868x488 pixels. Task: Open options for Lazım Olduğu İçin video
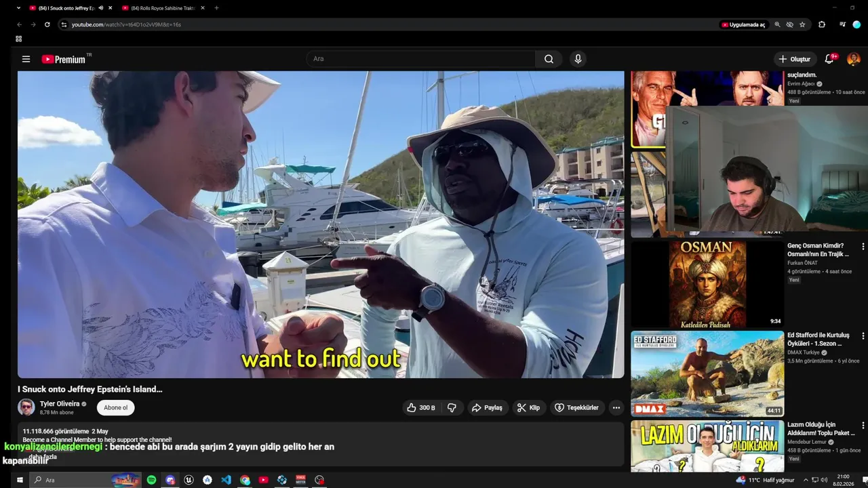pyautogui.click(x=863, y=426)
